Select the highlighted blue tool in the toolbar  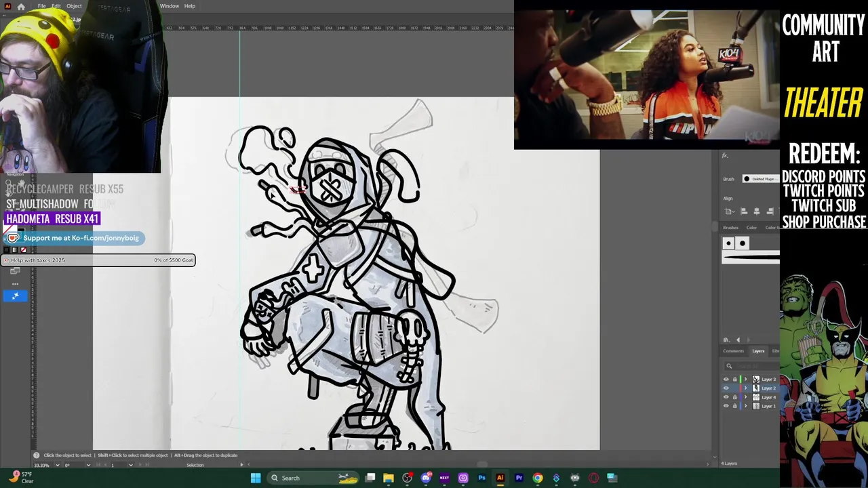coord(15,296)
